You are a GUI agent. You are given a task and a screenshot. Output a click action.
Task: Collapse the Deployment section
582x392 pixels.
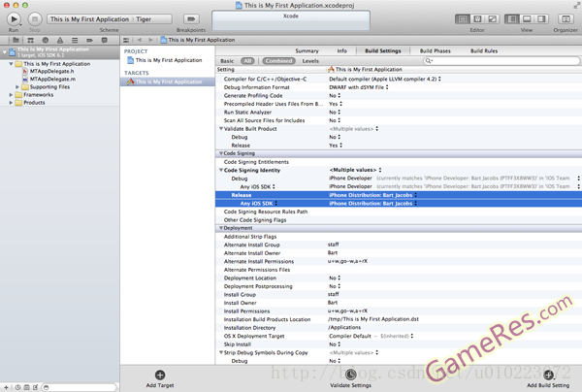(221, 228)
